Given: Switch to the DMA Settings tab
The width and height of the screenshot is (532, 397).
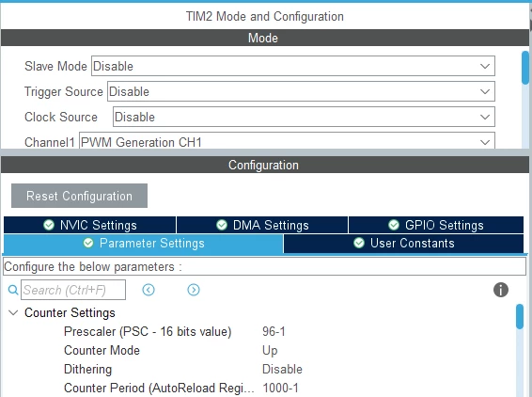Looking at the screenshot, I should 262,225.
